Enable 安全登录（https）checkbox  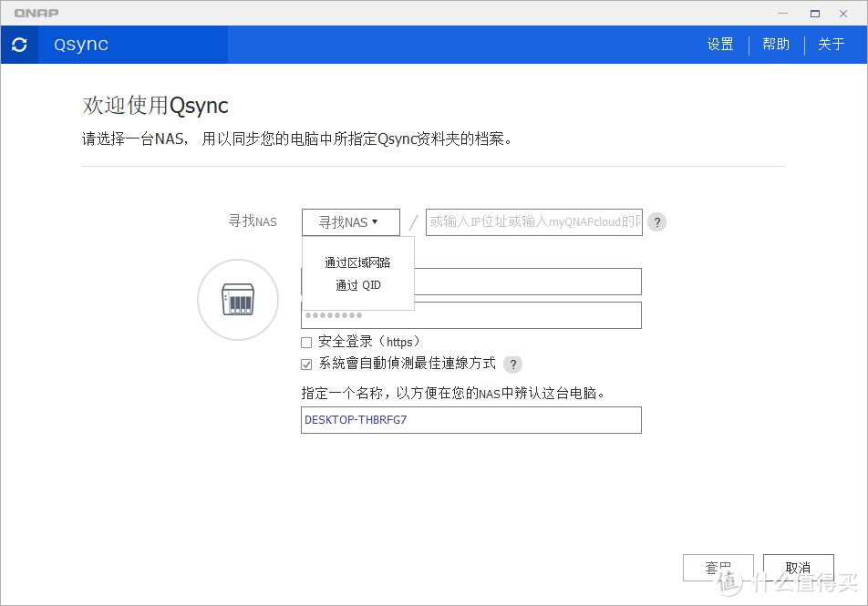306,342
